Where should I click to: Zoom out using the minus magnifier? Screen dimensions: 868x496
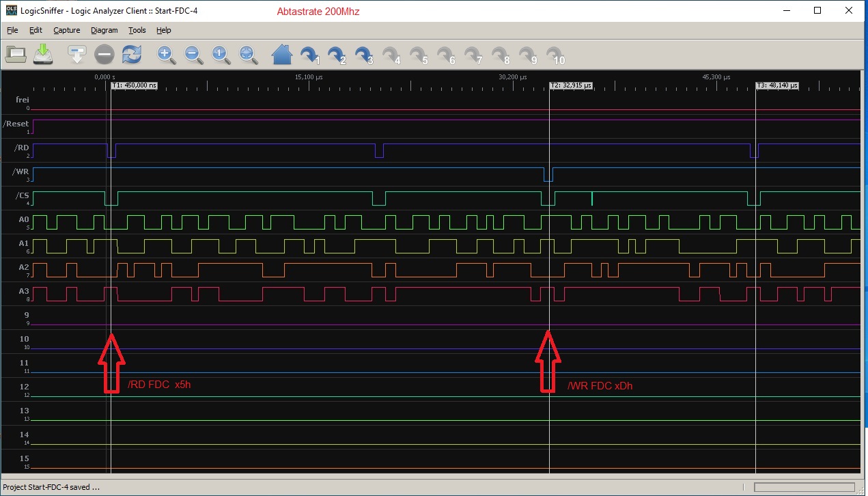tap(193, 54)
